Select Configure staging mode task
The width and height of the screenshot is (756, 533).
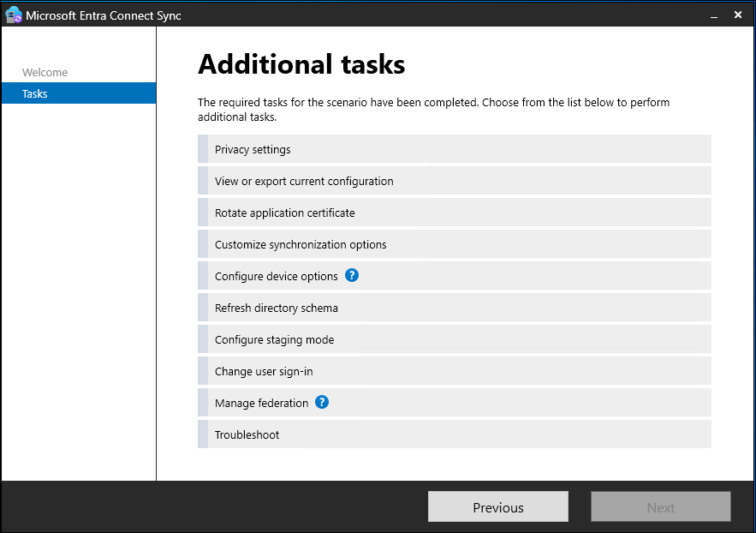[274, 340]
